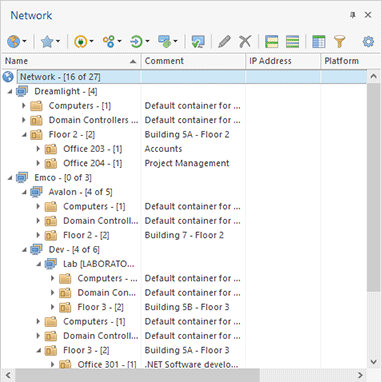Open the dropdown arrow beside power plug icon
Screen dimensions: 382x382
tap(91, 42)
